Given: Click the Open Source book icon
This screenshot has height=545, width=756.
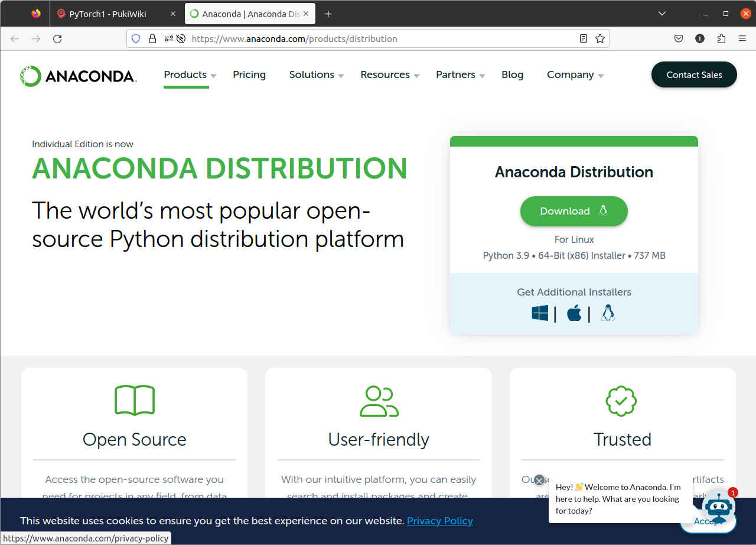Looking at the screenshot, I should (135, 400).
